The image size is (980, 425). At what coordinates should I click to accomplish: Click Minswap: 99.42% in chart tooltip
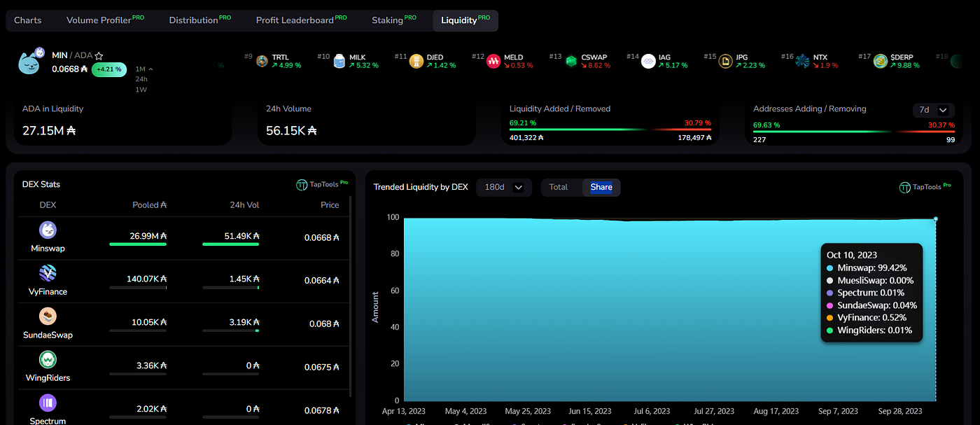click(x=871, y=267)
